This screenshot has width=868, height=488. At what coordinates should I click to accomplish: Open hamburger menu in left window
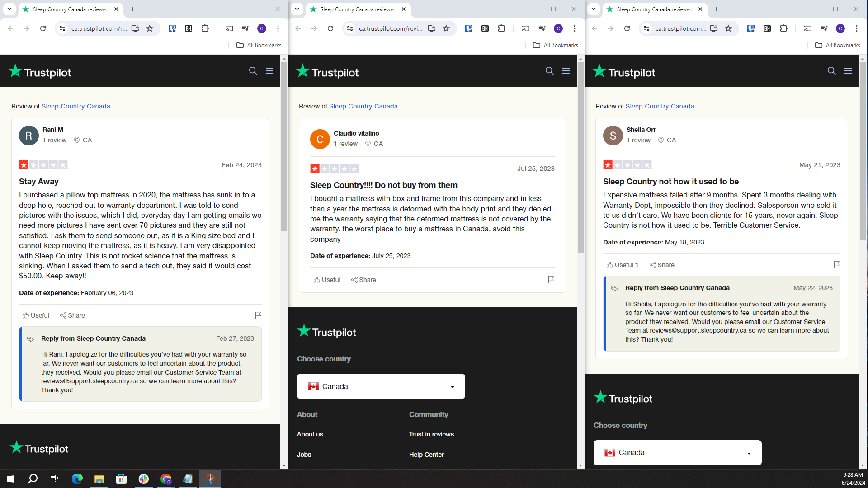(x=269, y=71)
